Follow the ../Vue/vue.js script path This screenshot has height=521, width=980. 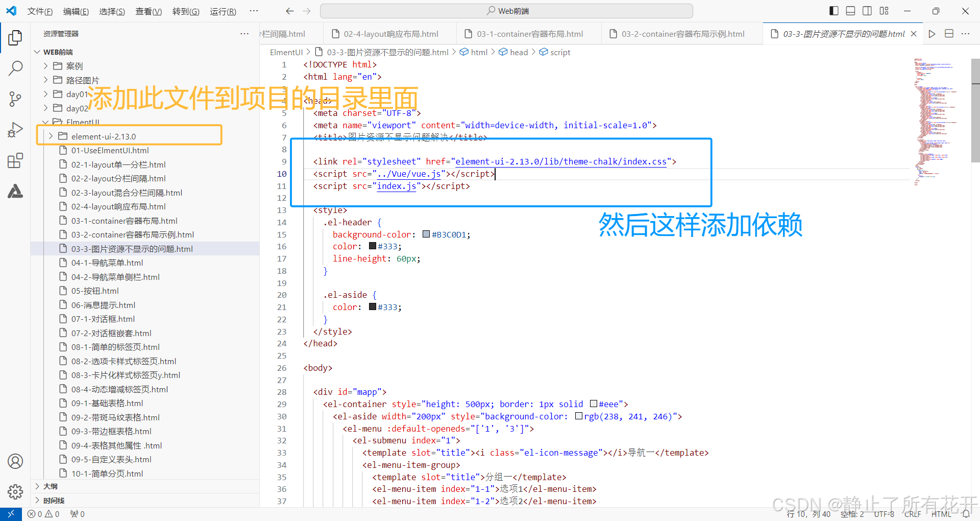tap(409, 174)
